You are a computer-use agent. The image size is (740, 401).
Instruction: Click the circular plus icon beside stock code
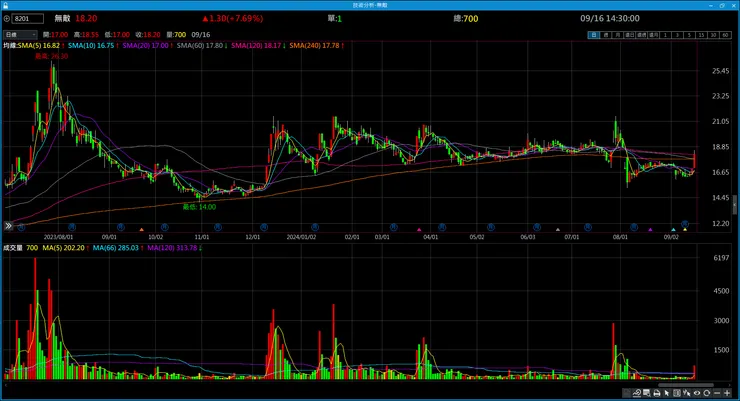tap(7, 18)
